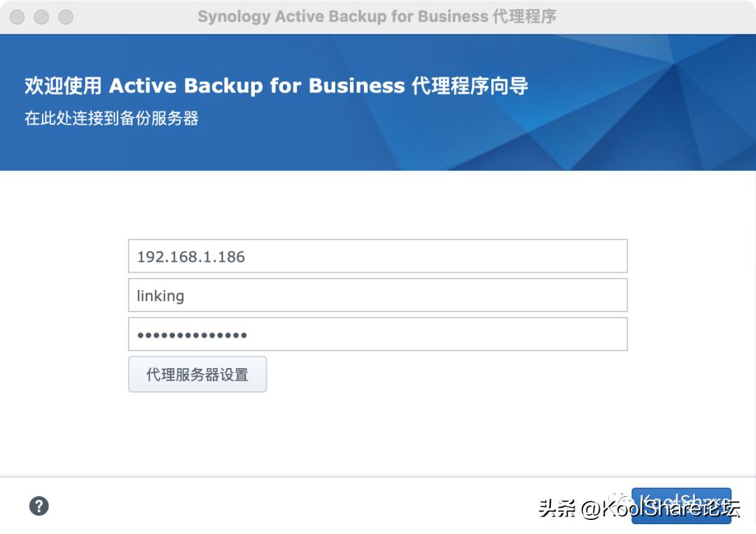Click the 代理服务器设置 button below password field

[197, 374]
